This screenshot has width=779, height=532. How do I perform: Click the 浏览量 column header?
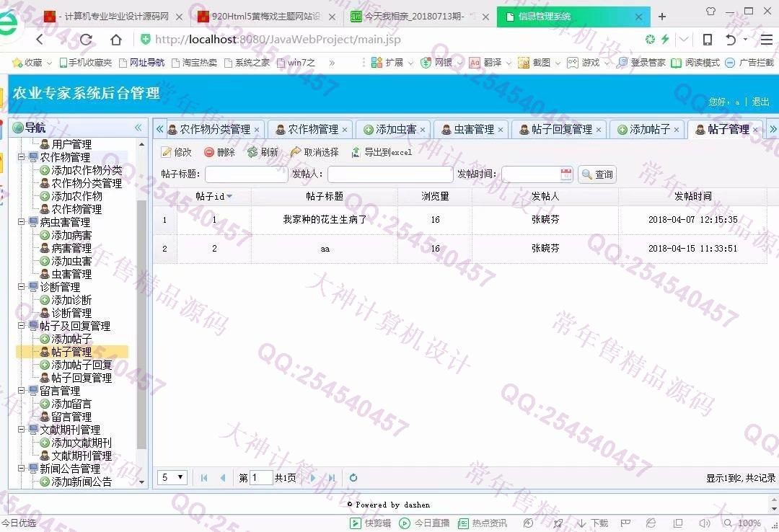click(x=435, y=196)
